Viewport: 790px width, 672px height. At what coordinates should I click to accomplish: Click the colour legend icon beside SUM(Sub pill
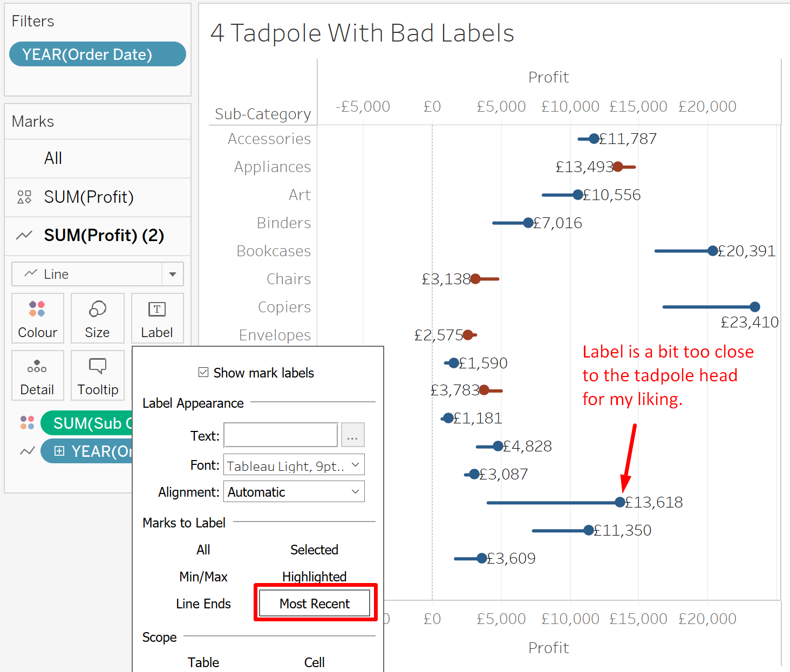27,423
